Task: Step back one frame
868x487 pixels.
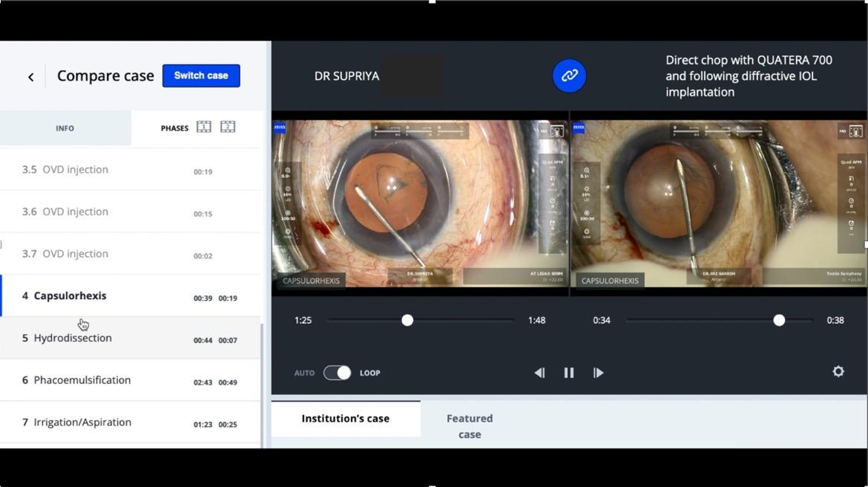Action: tap(539, 373)
